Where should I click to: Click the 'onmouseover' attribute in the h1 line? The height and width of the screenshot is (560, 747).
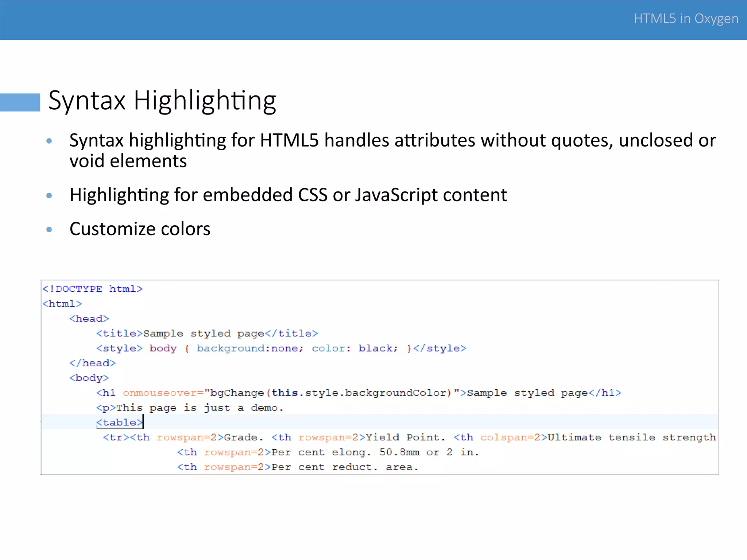(159, 393)
